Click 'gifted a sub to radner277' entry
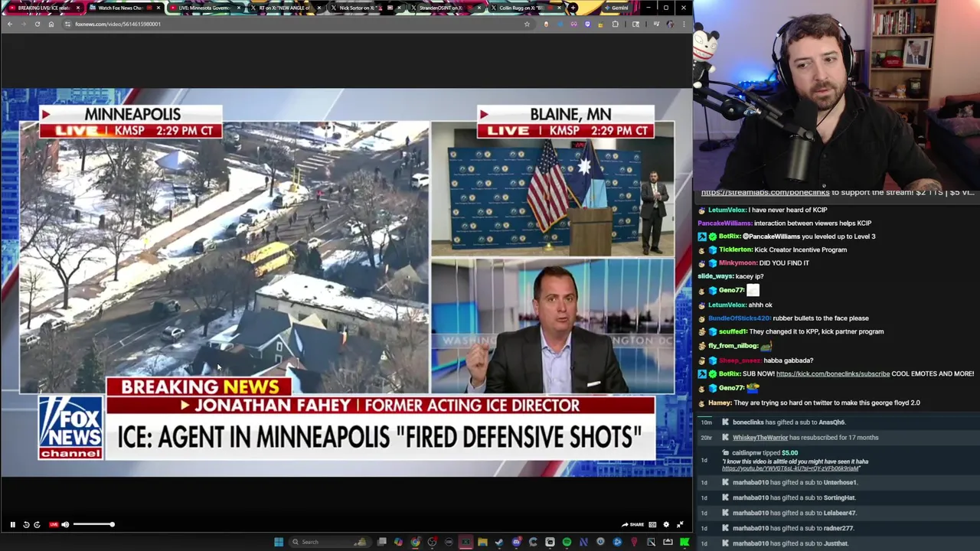 pyautogui.click(x=793, y=528)
